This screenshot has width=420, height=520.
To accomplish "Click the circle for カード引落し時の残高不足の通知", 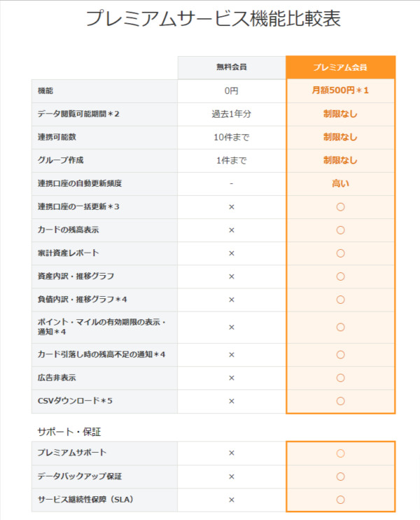I will coord(340,355).
